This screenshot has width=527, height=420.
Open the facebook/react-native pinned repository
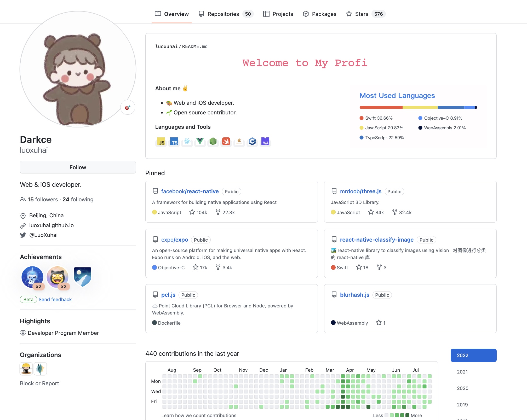coord(190,191)
